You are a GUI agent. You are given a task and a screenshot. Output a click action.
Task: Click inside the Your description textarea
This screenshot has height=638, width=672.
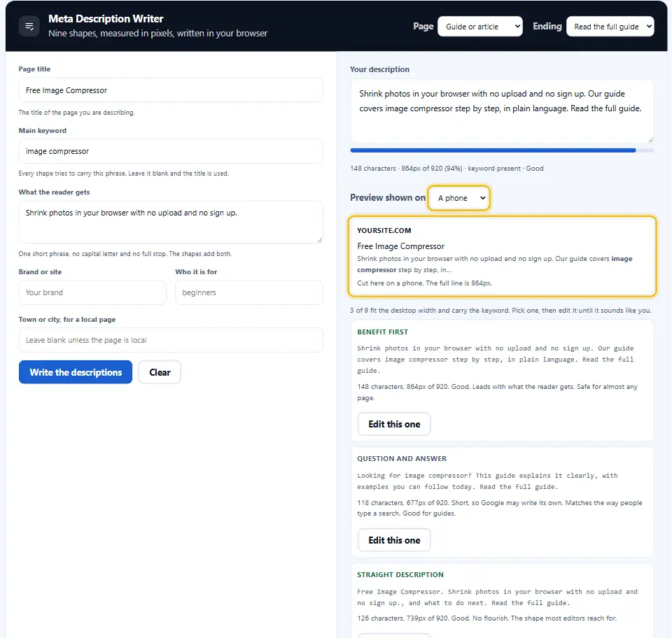(x=502, y=111)
